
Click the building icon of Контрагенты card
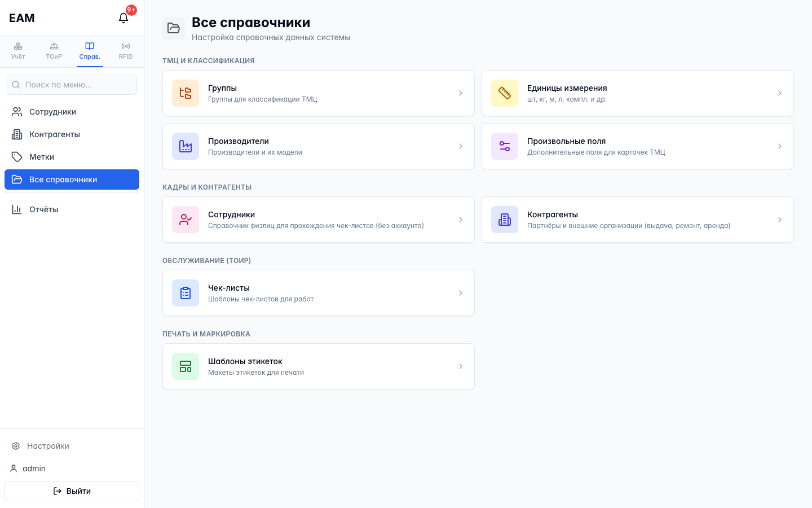505,220
